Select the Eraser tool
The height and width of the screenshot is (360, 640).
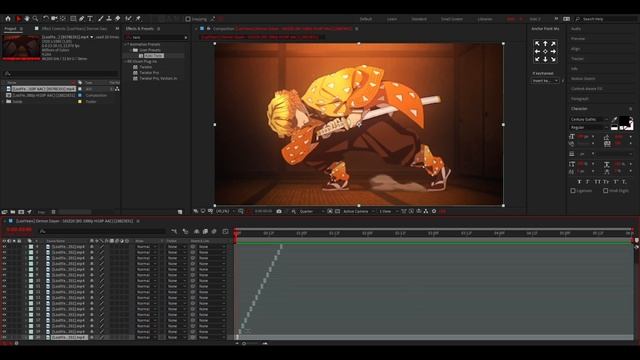(x=118, y=19)
